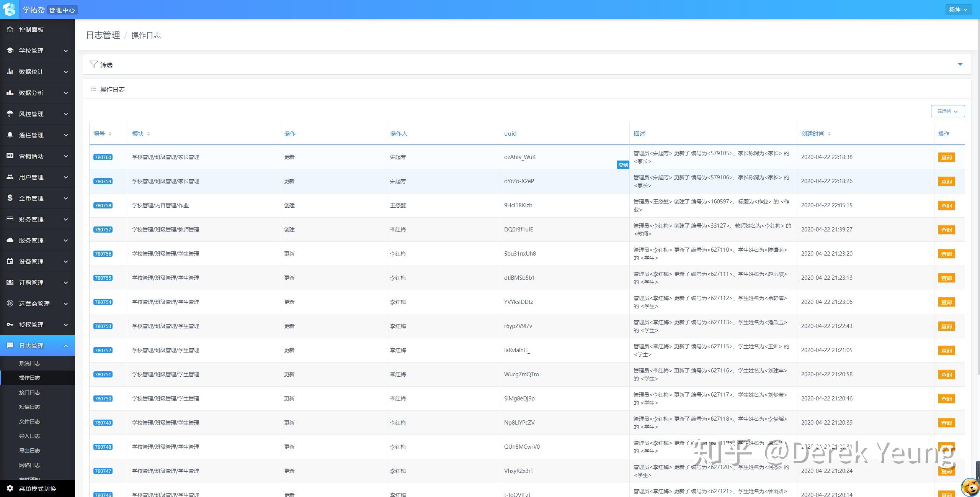980x497 pixels.
Task: Open 系统日志 submenu item
Action: click(29, 363)
